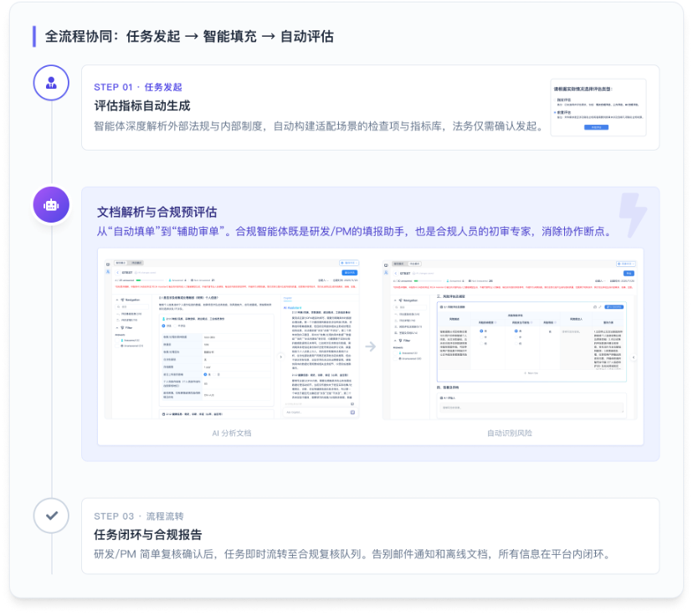Click progress bar in 自动识别风险 screenshot
The width and height of the screenshot is (693, 616).
pyautogui.click(x=428, y=281)
